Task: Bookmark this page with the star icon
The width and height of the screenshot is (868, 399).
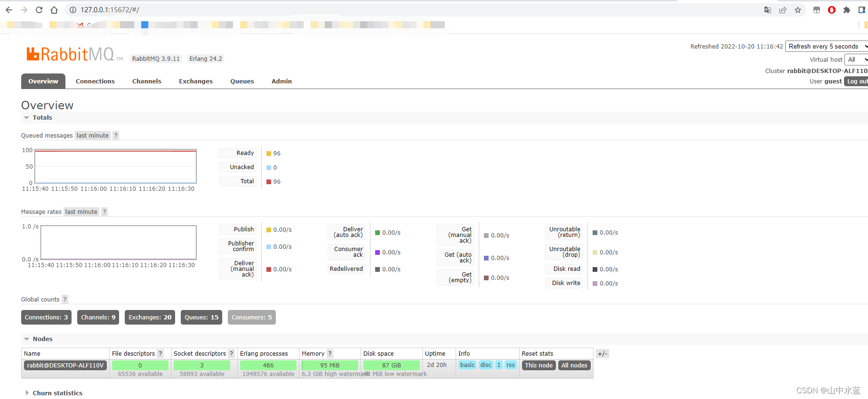Action: [x=798, y=10]
